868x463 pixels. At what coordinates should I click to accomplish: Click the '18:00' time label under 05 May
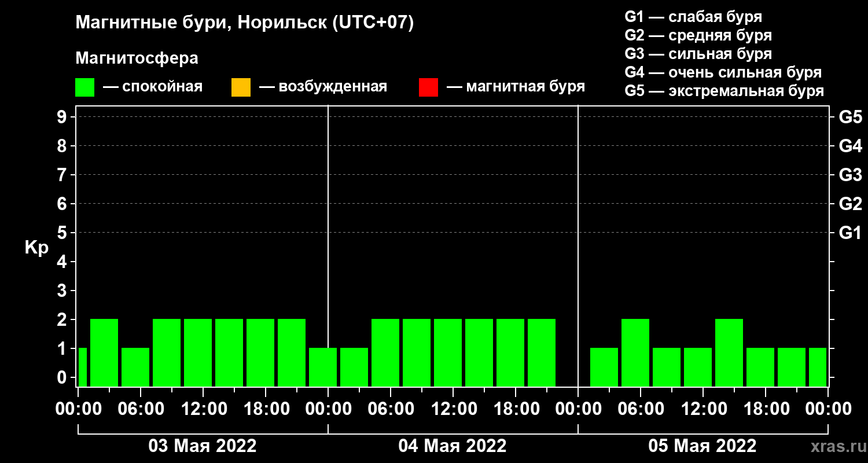(766, 409)
